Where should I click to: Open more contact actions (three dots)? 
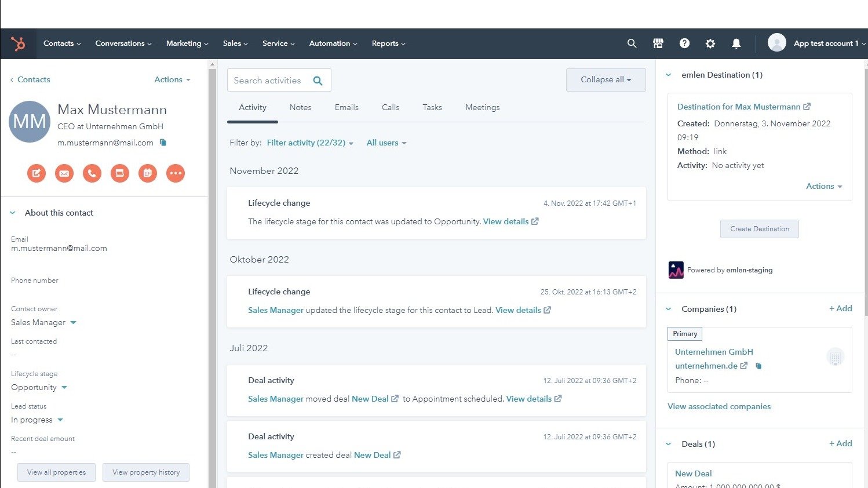click(176, 173)
